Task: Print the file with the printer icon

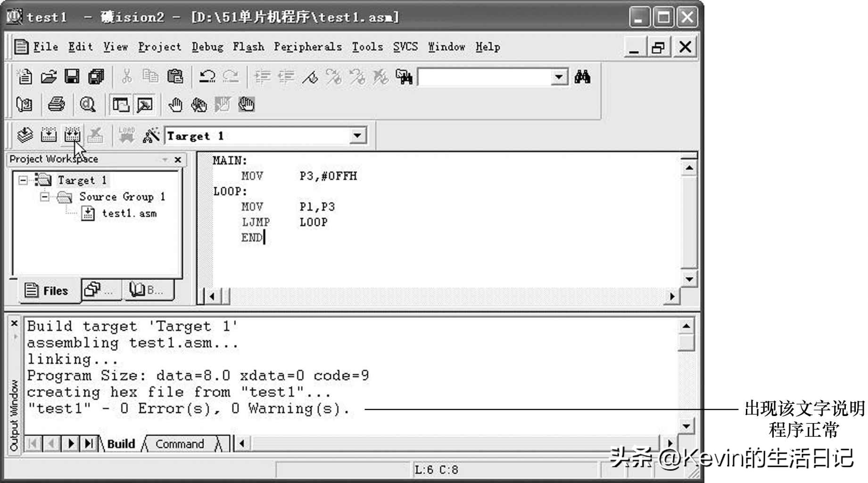Action: tap(57, 104)
